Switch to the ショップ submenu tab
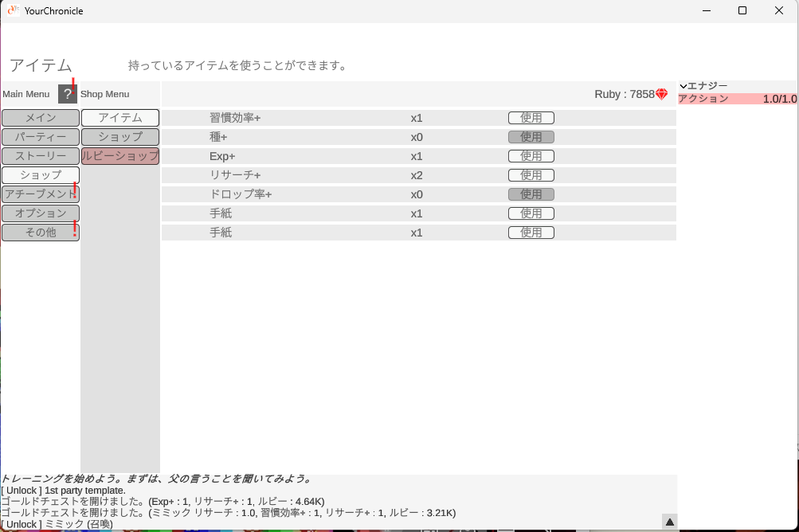Viewport: 799px width, 532px height. 120,137
